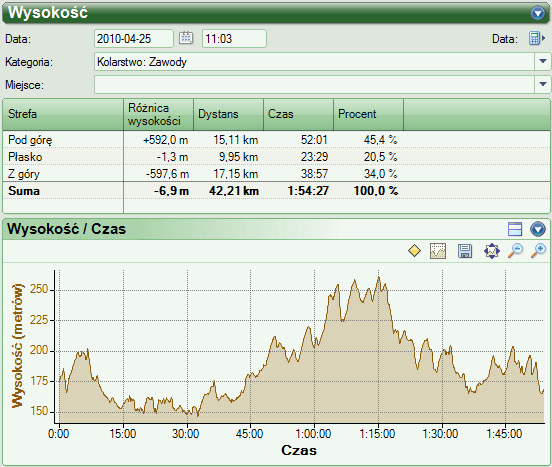Click the 23:29 time cell
The image size is (552, 467).
coord(314,157)
